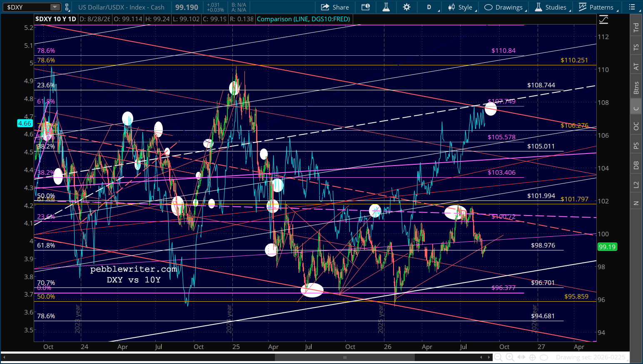The height and width of the screenshot is (364, 643).
Task: Click the scrollbar left arrow
Action: pos(5,357)
